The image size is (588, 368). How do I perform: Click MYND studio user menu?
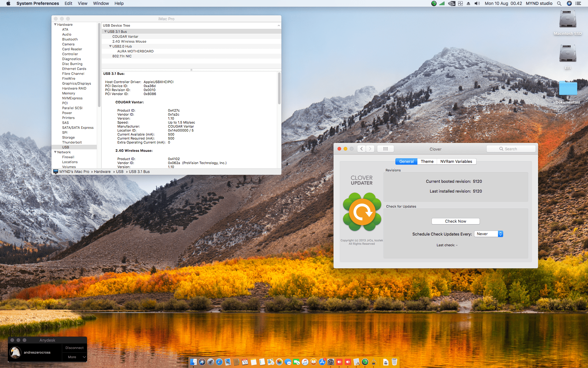(539, 3)
